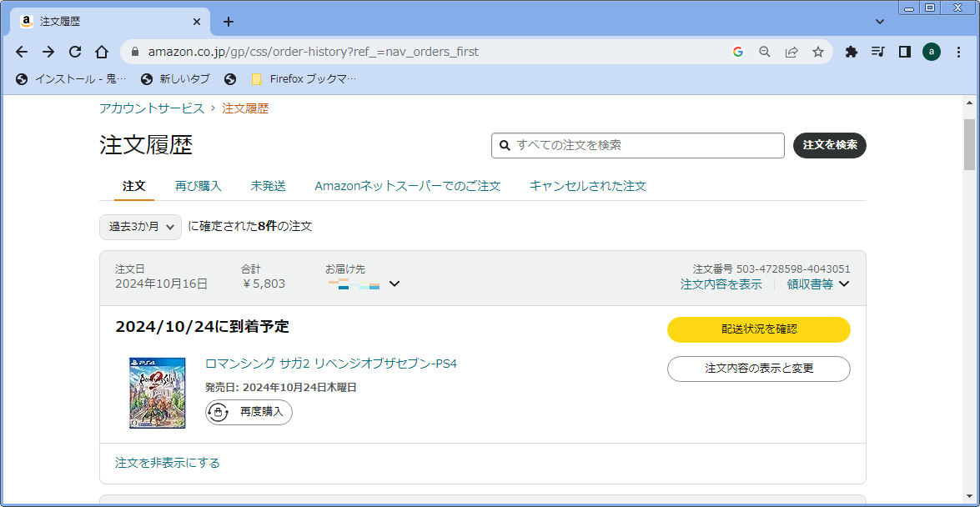
Task: Expand the 過去3か月 period dropdown
Action: pos(140,227)
